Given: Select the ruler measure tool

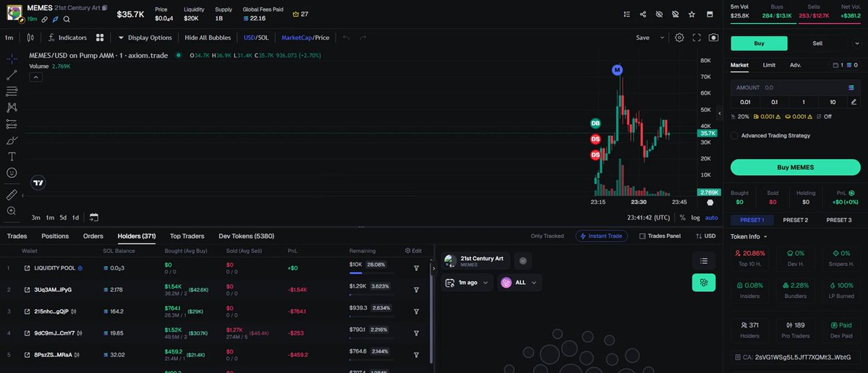Looking at the screenshot, I should point(12,194).
